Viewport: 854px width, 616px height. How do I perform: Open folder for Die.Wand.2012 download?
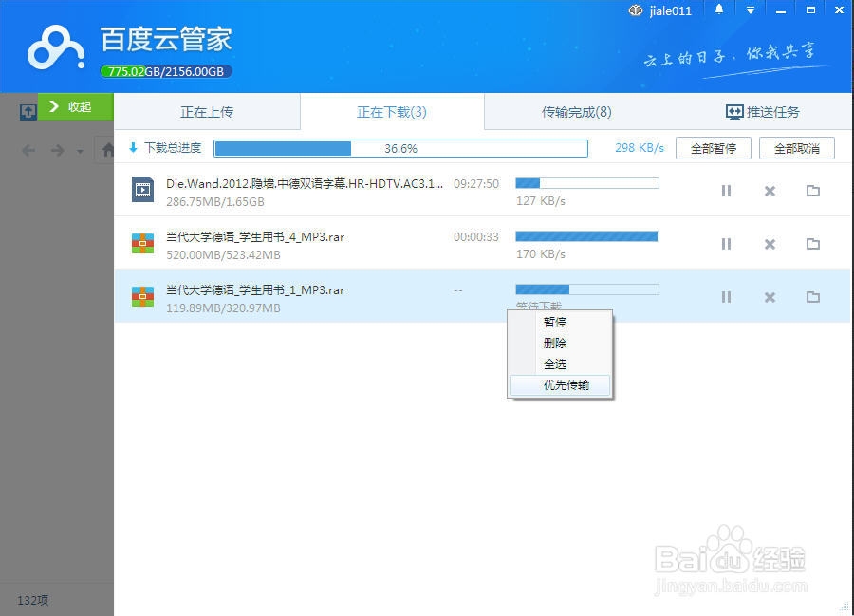coord(813,191)
